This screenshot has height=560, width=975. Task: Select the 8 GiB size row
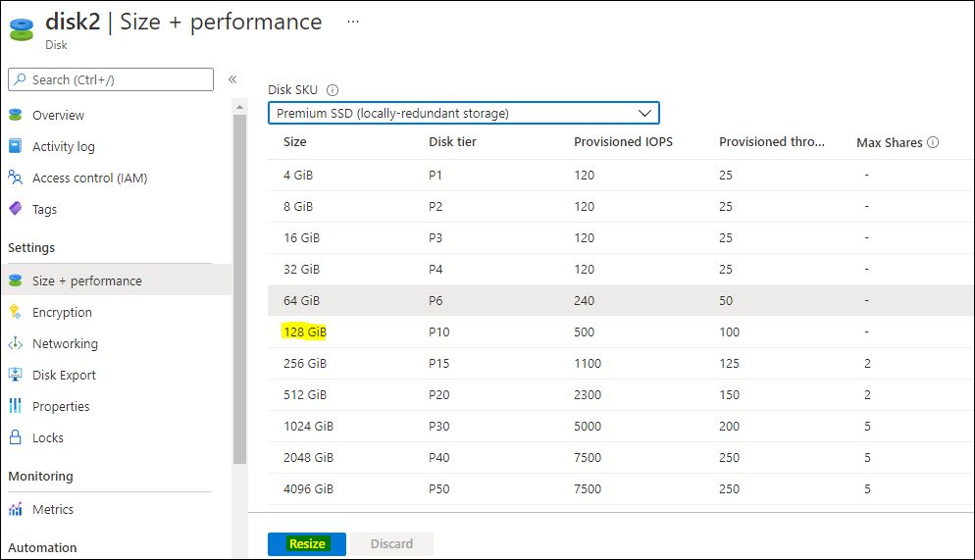click(621, 206)
